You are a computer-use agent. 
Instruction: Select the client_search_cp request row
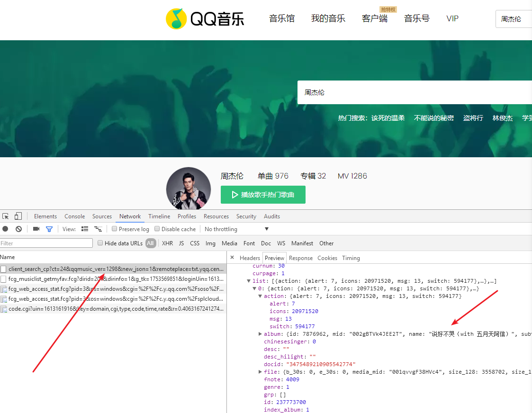click(x=113, y=269)
